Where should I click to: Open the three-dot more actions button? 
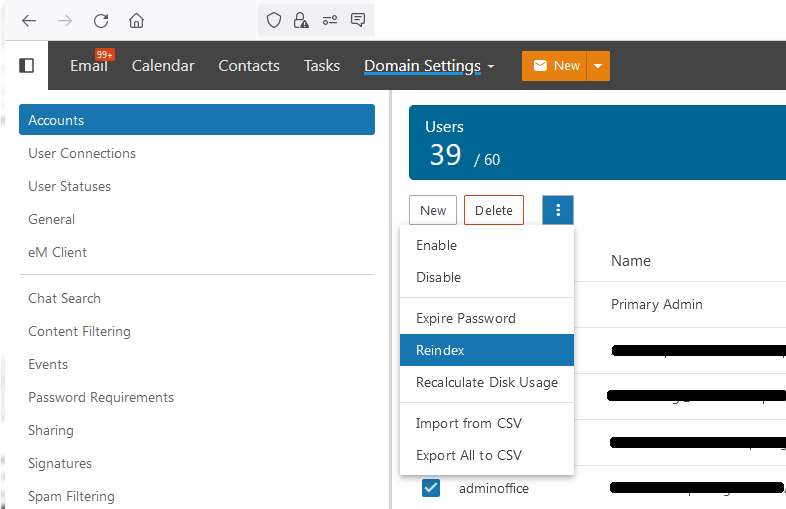558,210
